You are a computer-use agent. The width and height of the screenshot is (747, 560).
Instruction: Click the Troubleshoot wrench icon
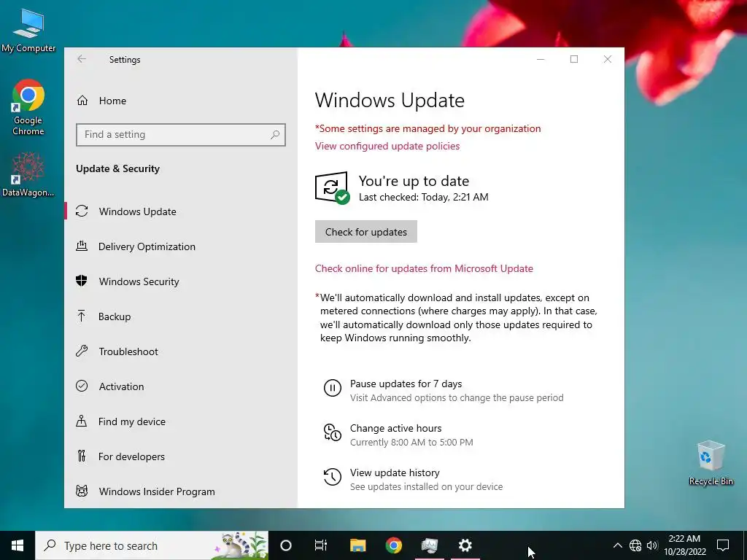pyautogui.click(x=82, y=351)
